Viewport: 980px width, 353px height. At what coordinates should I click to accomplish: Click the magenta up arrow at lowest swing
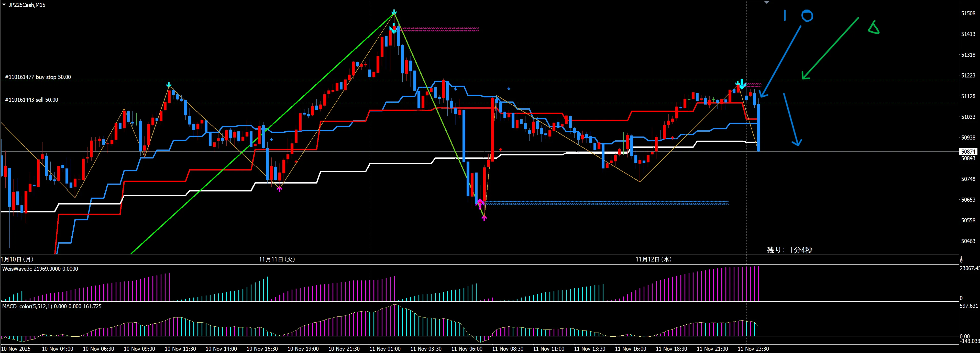(484, 218)
